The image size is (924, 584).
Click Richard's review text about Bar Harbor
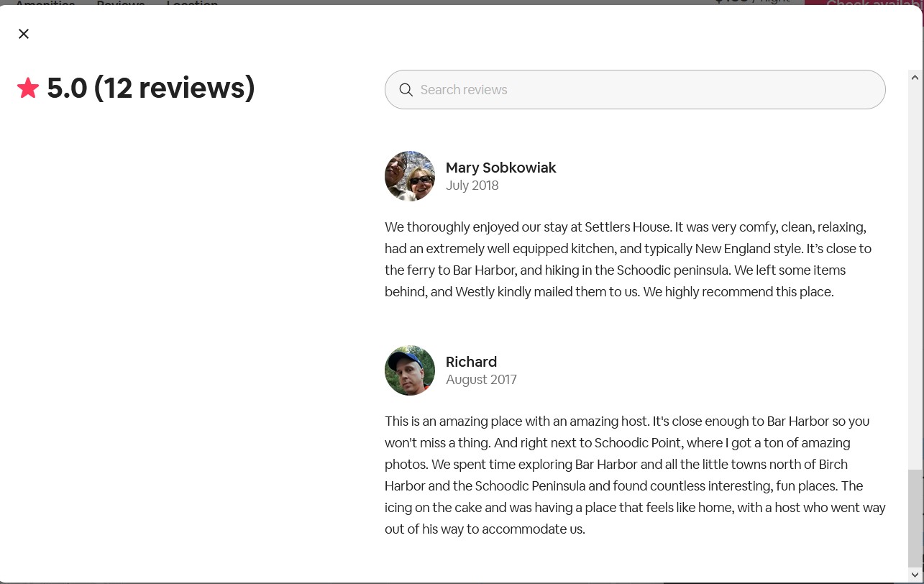(633, 475)
